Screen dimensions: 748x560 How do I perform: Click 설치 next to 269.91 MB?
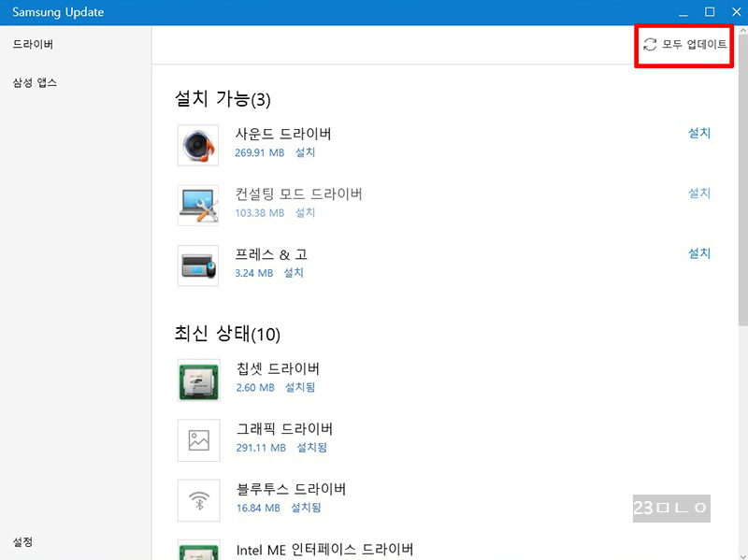(306, 152)
